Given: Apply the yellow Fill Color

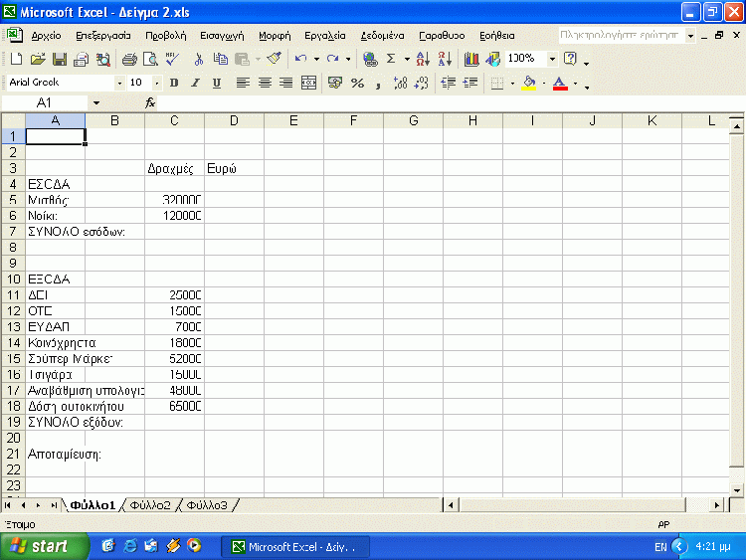Looking at the screenshot, I should (529, 84).
